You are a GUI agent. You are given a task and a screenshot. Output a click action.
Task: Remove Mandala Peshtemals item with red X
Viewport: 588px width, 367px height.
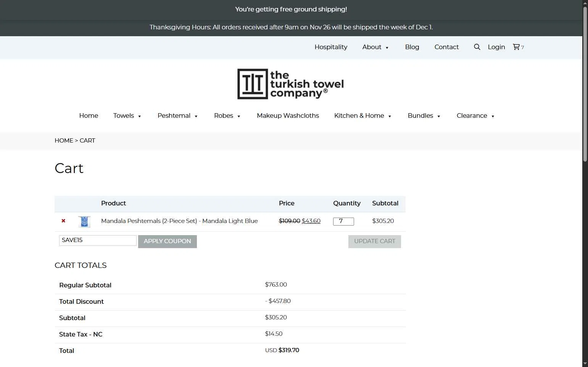63,221
